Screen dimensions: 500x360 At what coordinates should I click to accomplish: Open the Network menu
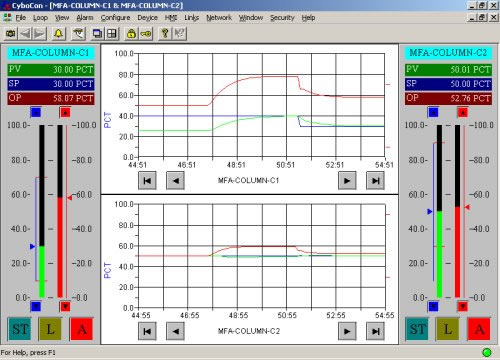(219, 18)
